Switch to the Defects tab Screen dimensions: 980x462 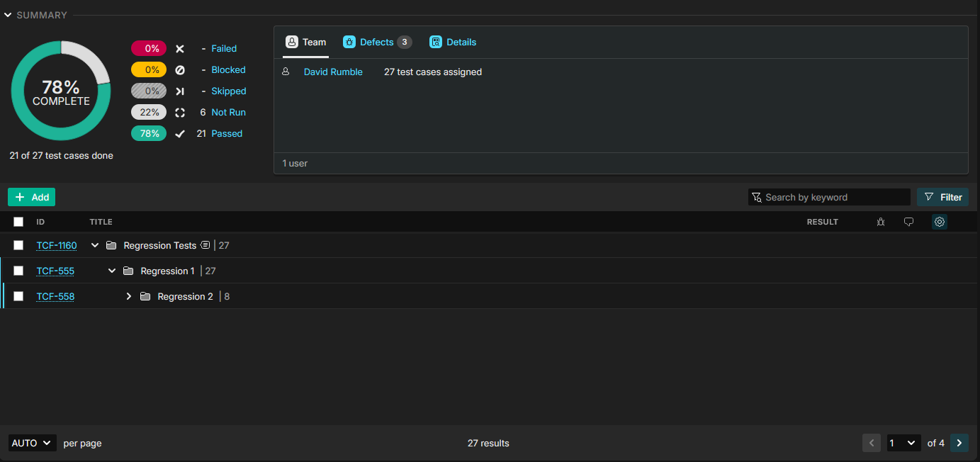click(x=376, y=43)
